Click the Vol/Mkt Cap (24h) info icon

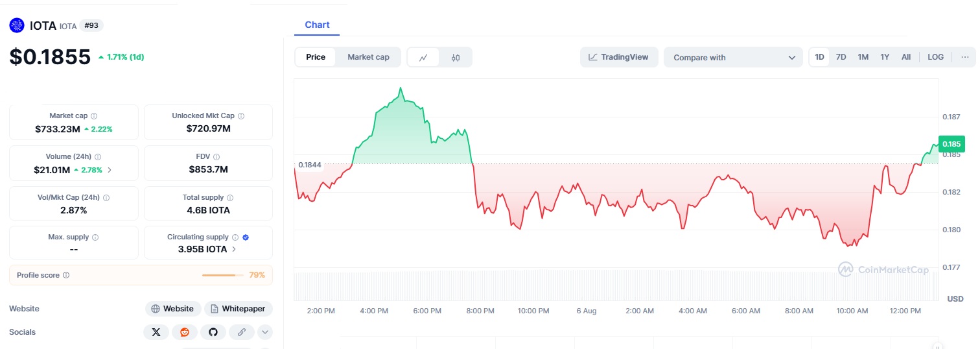click(106, 198)
